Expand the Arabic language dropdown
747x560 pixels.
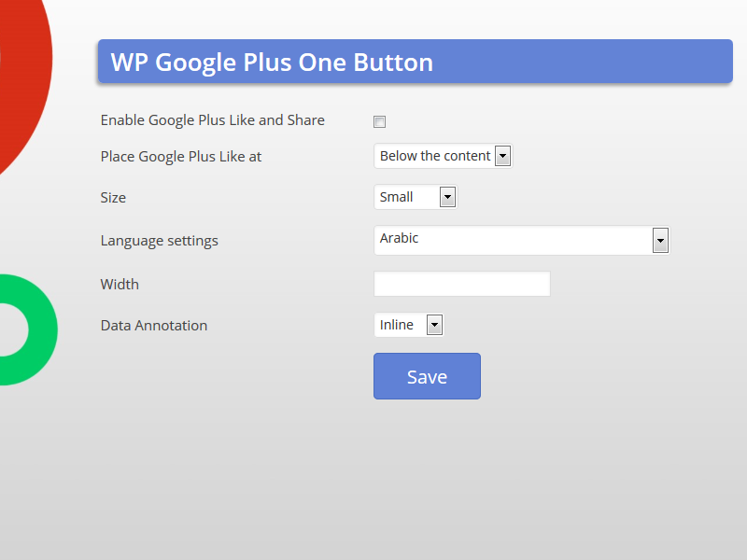[x=522, y=240]
